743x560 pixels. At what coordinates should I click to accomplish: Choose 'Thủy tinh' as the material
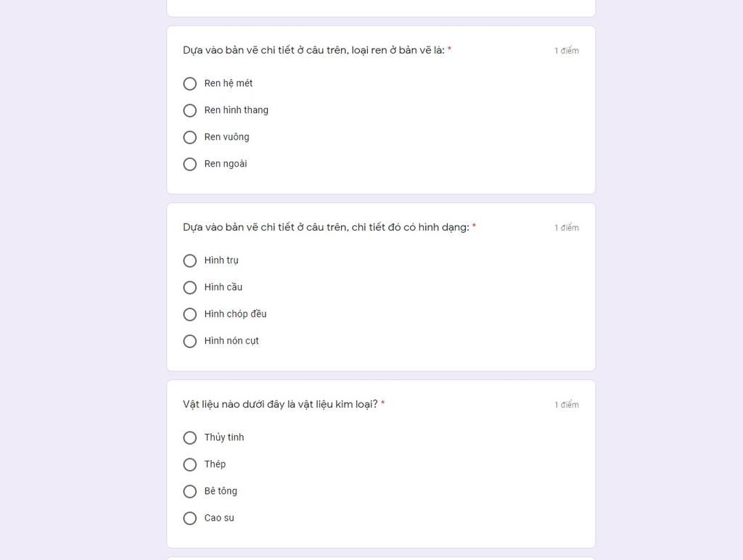(x=189, y=437)
